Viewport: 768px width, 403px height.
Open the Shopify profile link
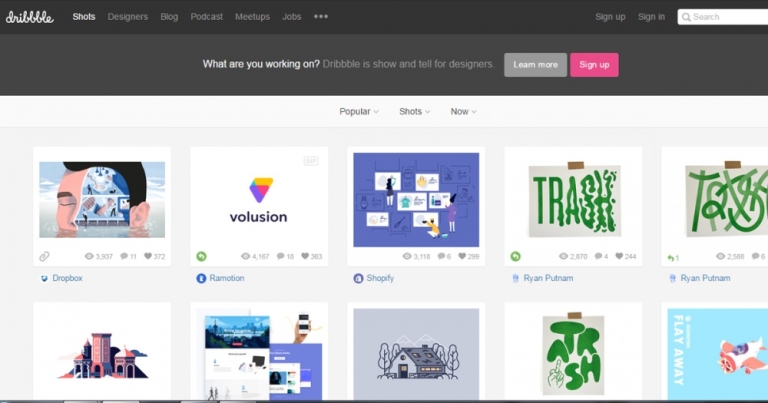[380, 278]
